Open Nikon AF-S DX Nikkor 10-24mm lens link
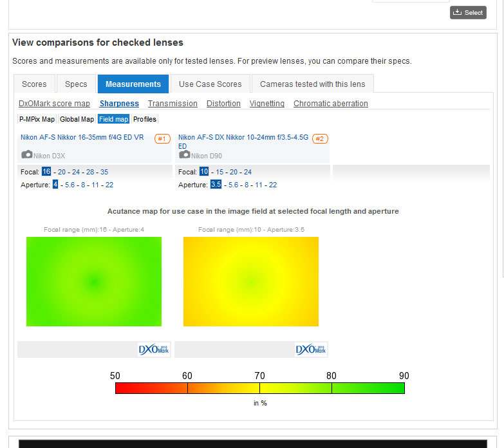Viewport: 504px width, 448px height. [243, 142]
